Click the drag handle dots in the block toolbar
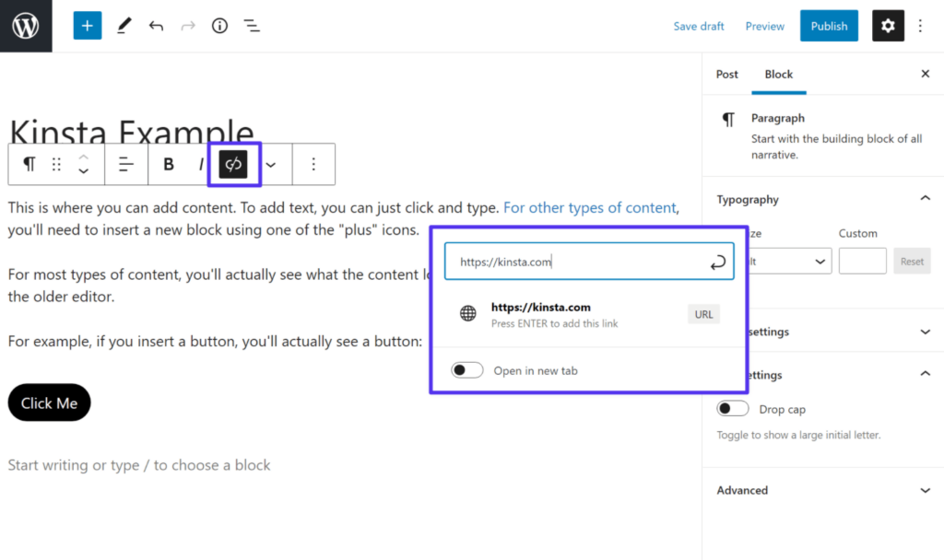 [x=55, y=164]
